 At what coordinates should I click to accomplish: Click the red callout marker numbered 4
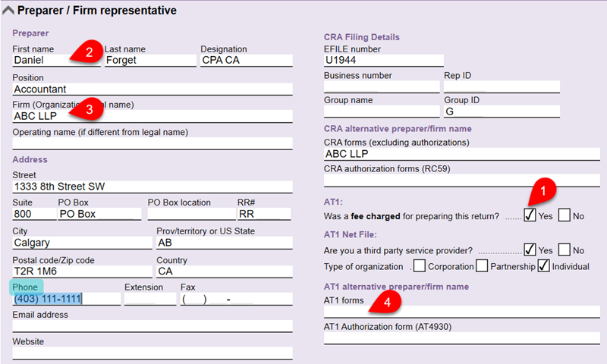point(388,303)
